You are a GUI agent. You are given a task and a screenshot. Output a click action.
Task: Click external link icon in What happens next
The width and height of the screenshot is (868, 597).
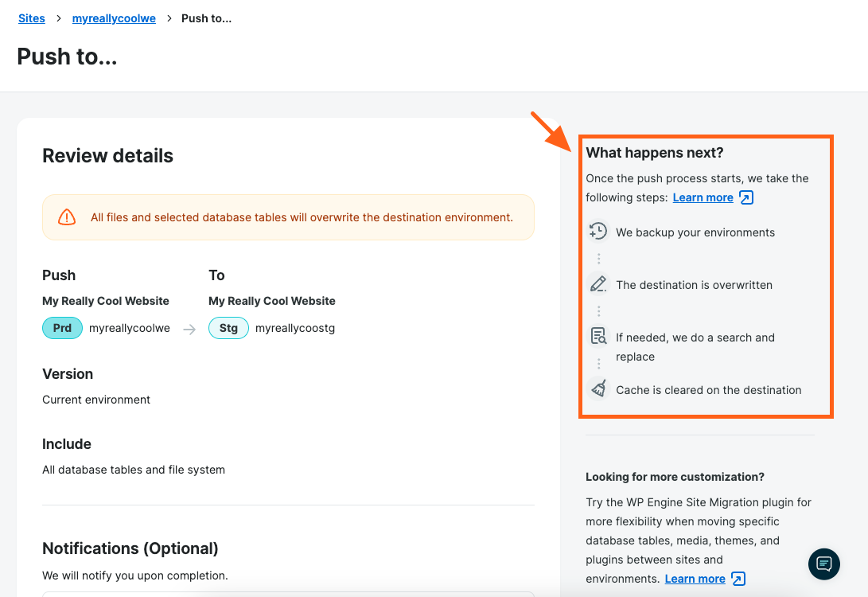pos(746,197)
